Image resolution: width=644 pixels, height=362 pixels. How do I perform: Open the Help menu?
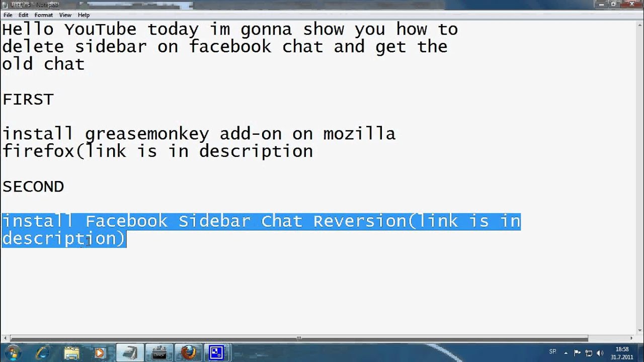[84, 15]
